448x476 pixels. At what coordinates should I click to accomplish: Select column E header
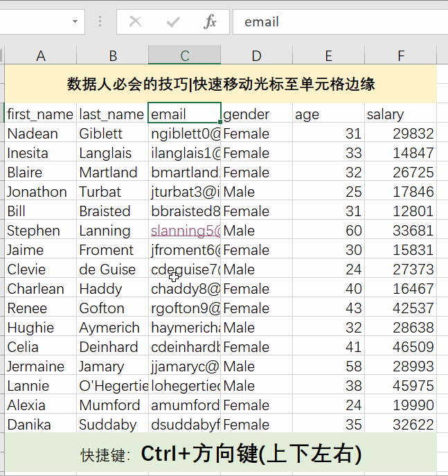[x=328, y=55]
